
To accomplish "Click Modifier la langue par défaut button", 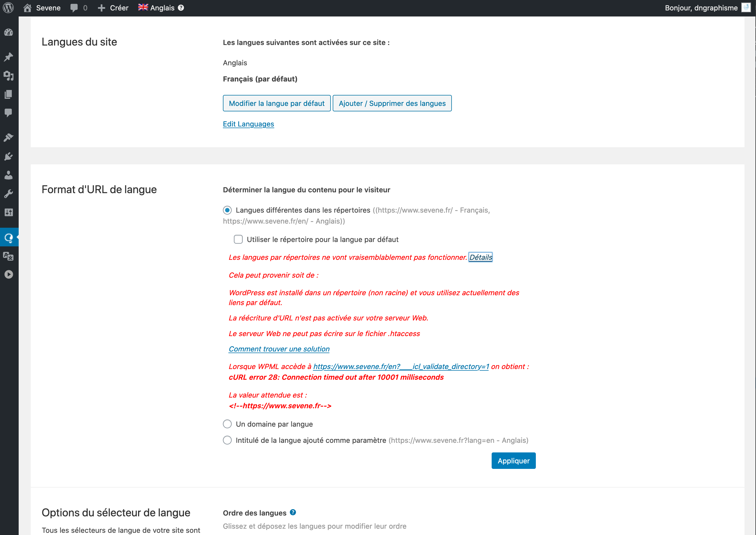I will click(x=276, y=103).
